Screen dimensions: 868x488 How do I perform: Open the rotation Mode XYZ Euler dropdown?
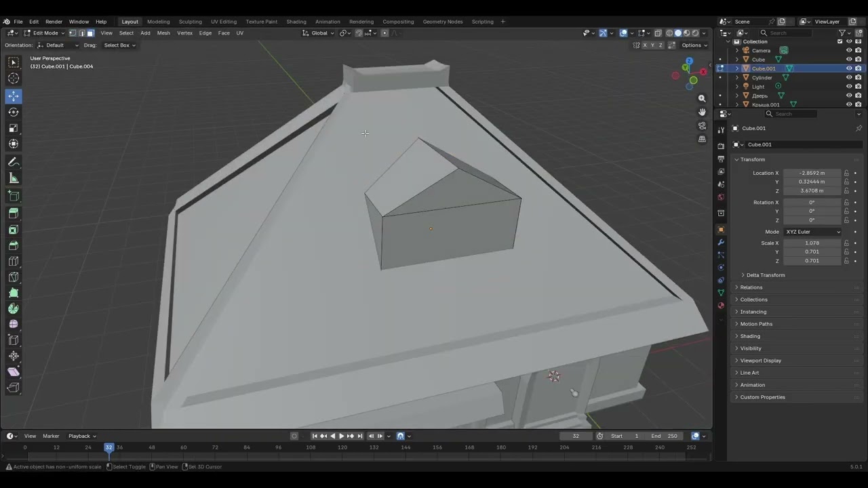pyautogui.click(x=812, y=232)
